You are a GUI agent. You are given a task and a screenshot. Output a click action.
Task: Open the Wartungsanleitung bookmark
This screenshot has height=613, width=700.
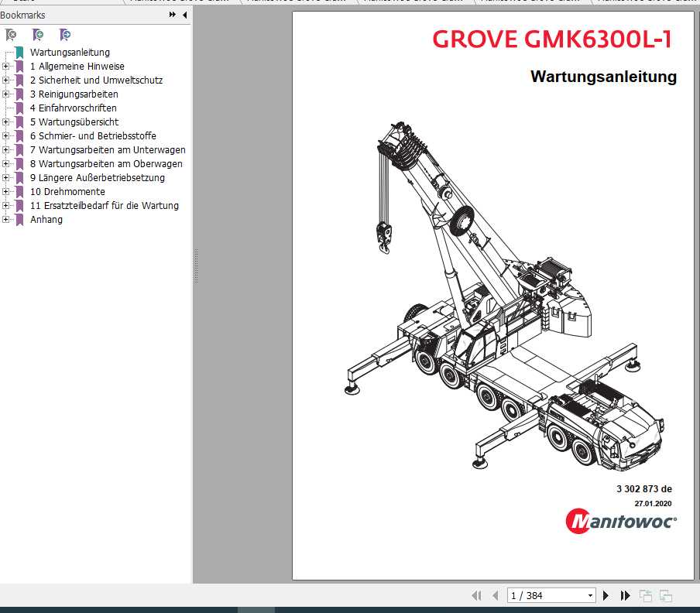click(x=70, y=52)
